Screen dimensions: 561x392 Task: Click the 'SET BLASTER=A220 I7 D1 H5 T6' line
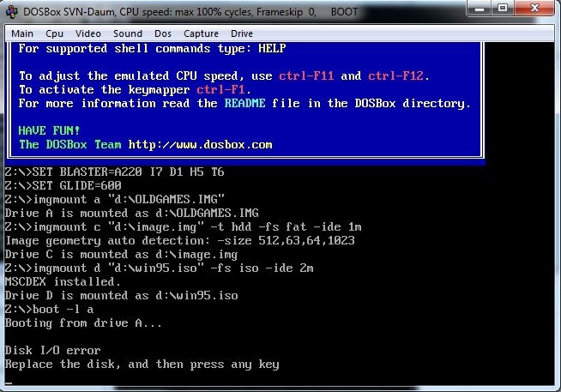[x=114, y=172]
